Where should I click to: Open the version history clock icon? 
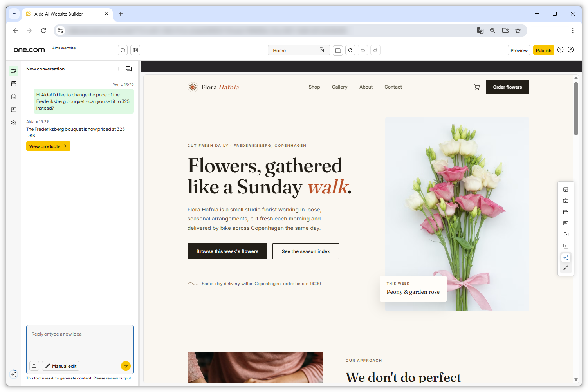[123, 50]
